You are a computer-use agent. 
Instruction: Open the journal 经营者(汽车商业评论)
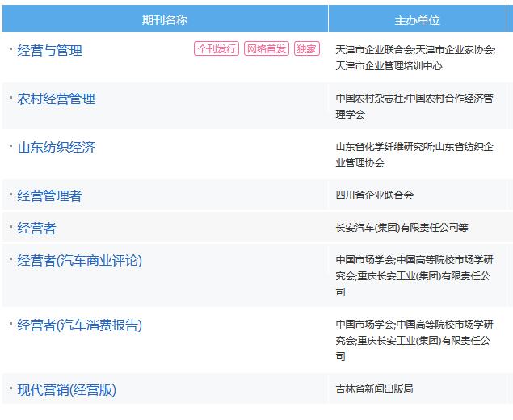pyautogui.click(x=79, y=261)
